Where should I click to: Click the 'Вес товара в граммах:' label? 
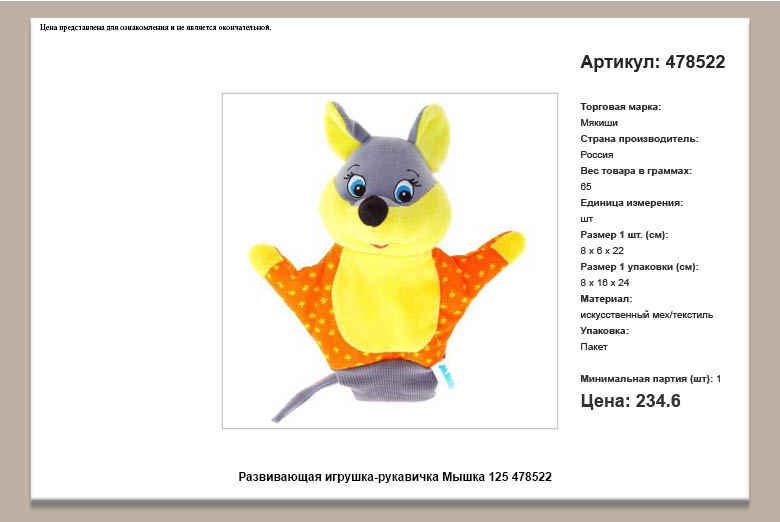636,170
